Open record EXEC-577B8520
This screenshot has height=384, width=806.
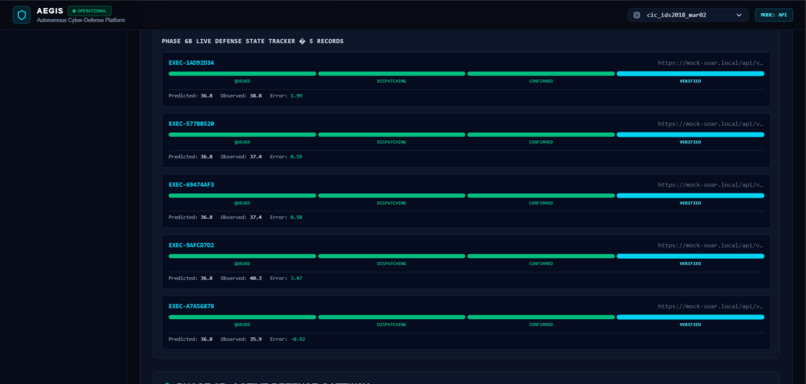pyautogui.click(x=191, y=123)
